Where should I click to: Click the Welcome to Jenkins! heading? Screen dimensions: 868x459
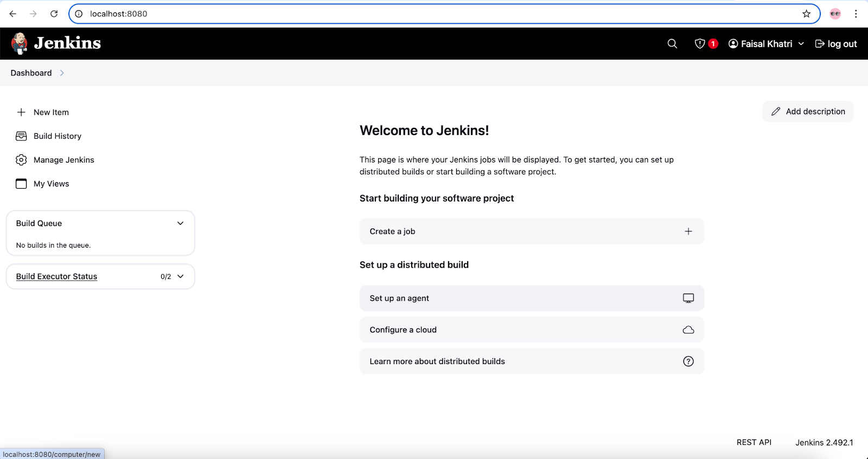[x=424, y=131]
